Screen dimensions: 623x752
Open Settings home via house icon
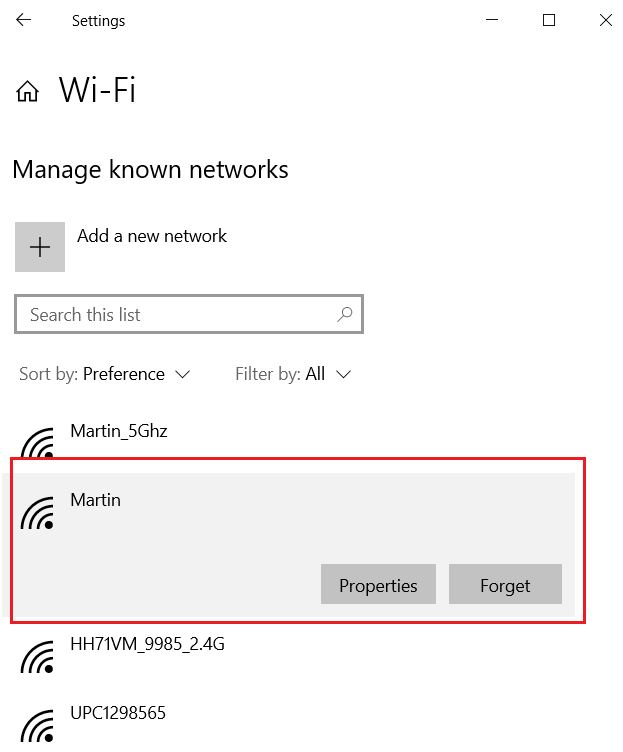click(27, 91)
